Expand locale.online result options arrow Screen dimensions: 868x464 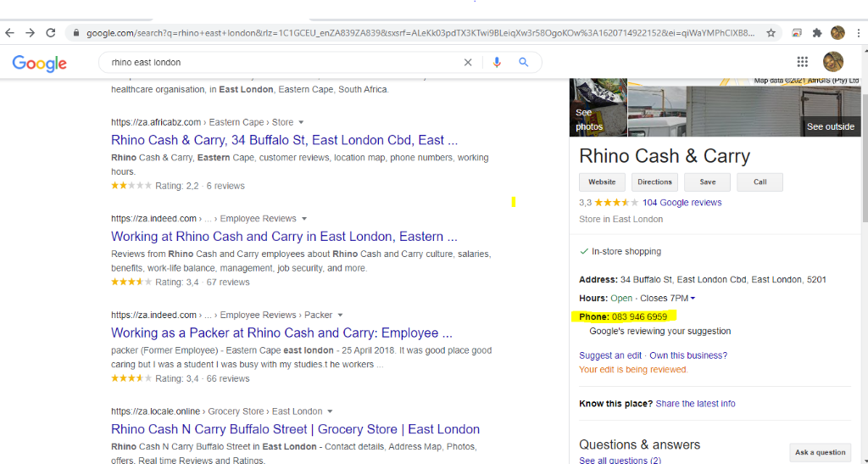pyautogui.click(x=330, y=411)
